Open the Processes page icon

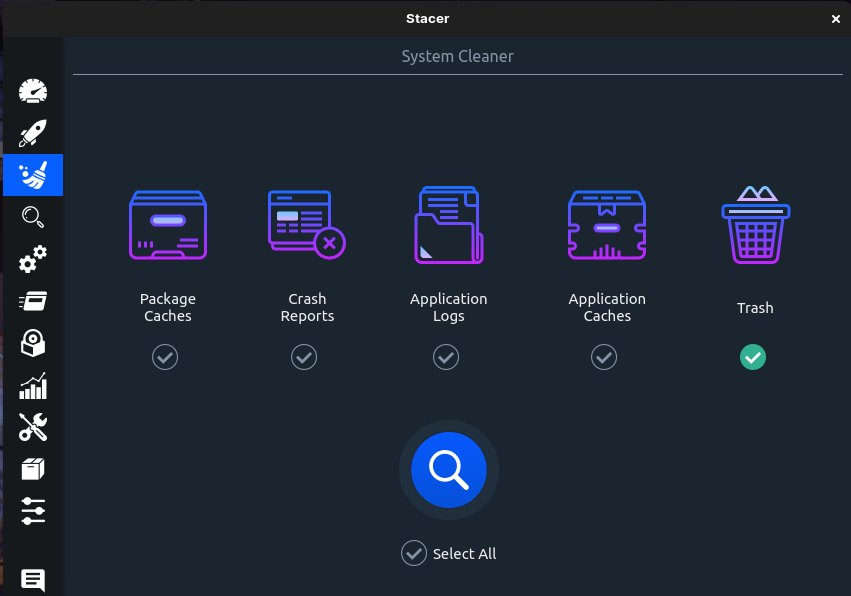[x=33, y=301]
